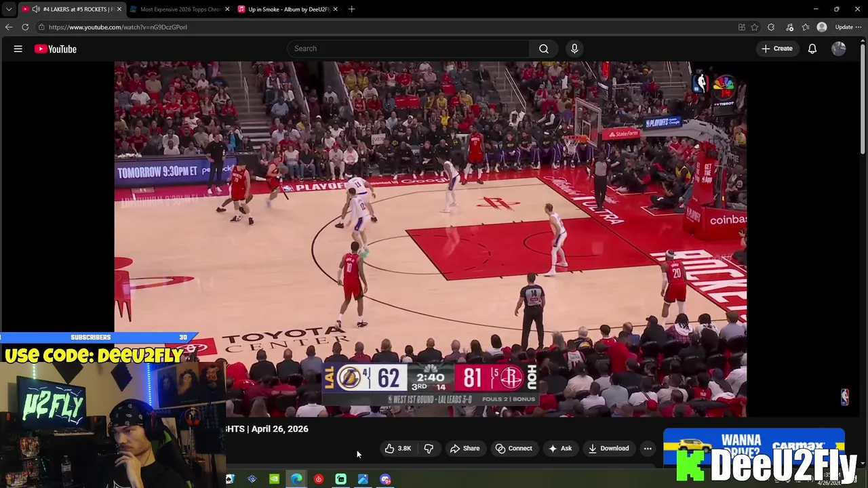The width and height of the screenshot is (868, 488).
Task: Open the Discord-like app with badge in taskbar
Action: [x=385, y=479]
